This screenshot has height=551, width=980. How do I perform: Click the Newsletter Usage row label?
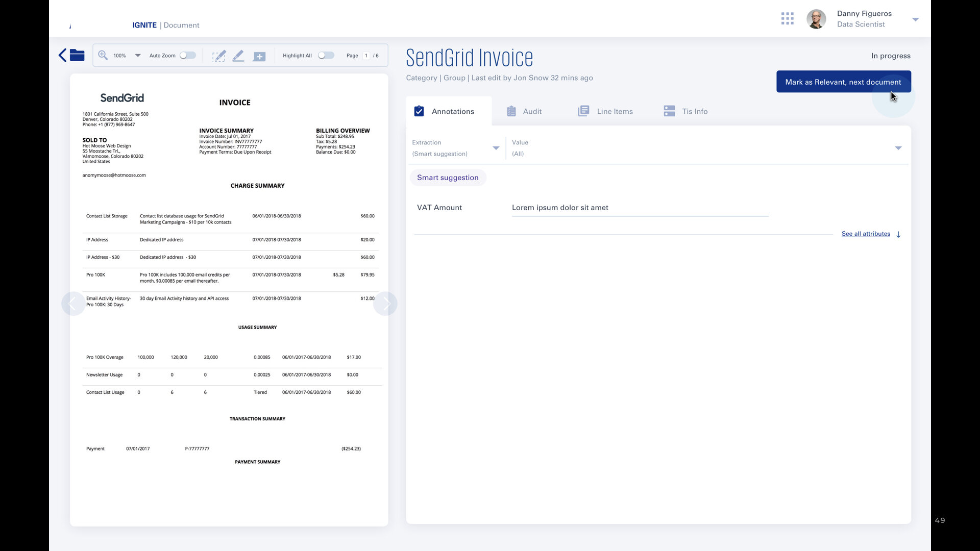tap(104, 374)
